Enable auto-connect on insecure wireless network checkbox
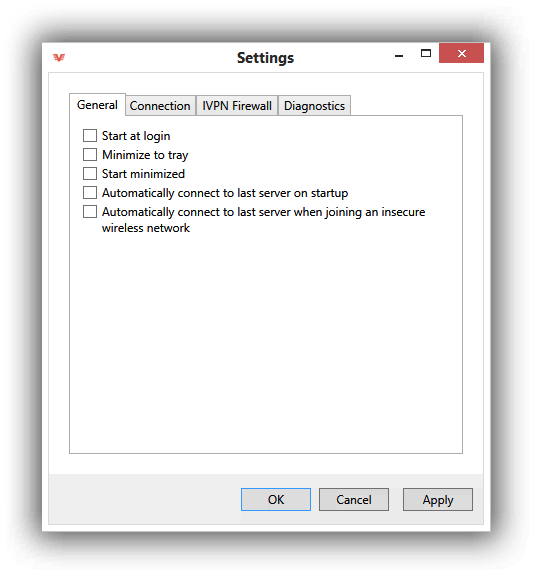Image resolution: width=533 pixels, height=574 pixels. click(90, 212)
